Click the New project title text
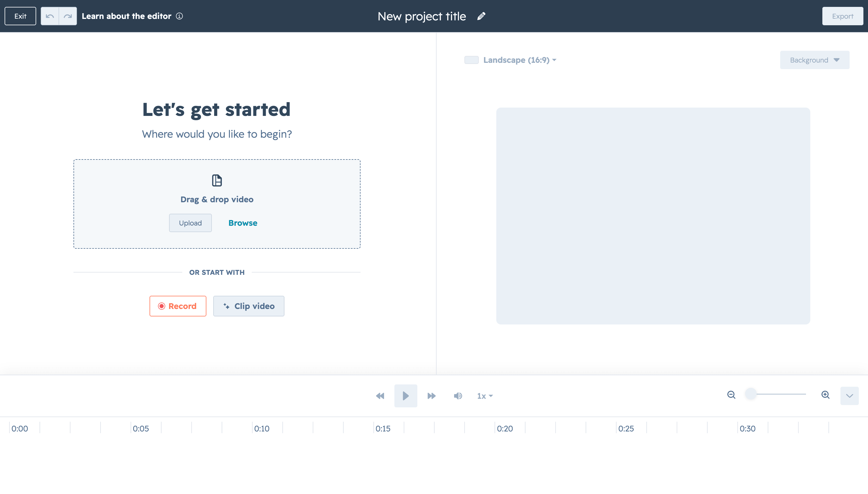This screenshot has width=868, height=494. [x=422, y=16]
